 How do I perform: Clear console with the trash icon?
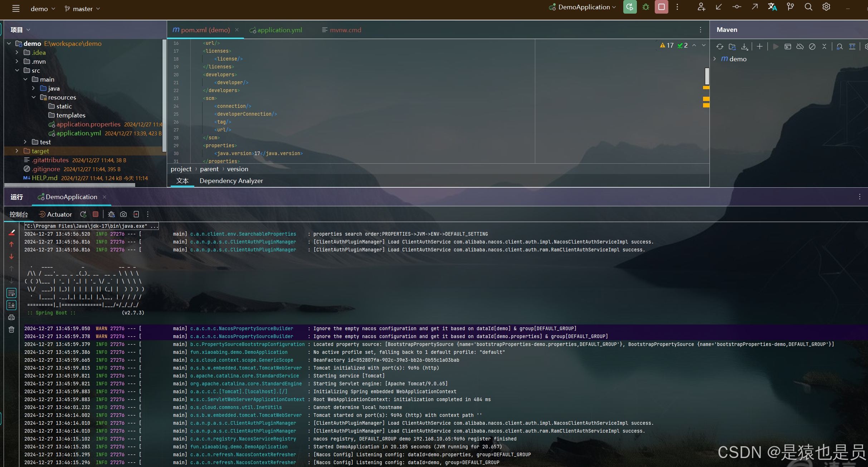11,329
